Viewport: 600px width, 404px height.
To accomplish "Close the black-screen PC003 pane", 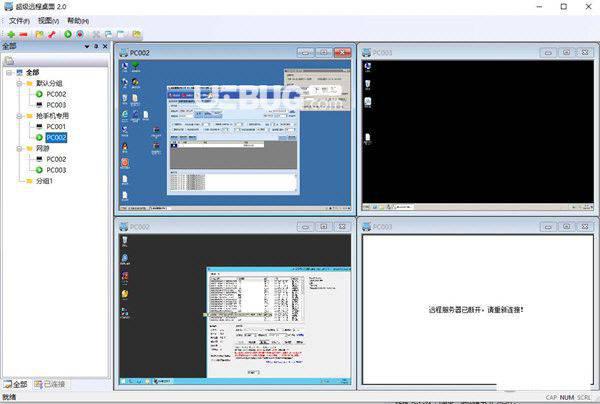I will tap(585, 52).
